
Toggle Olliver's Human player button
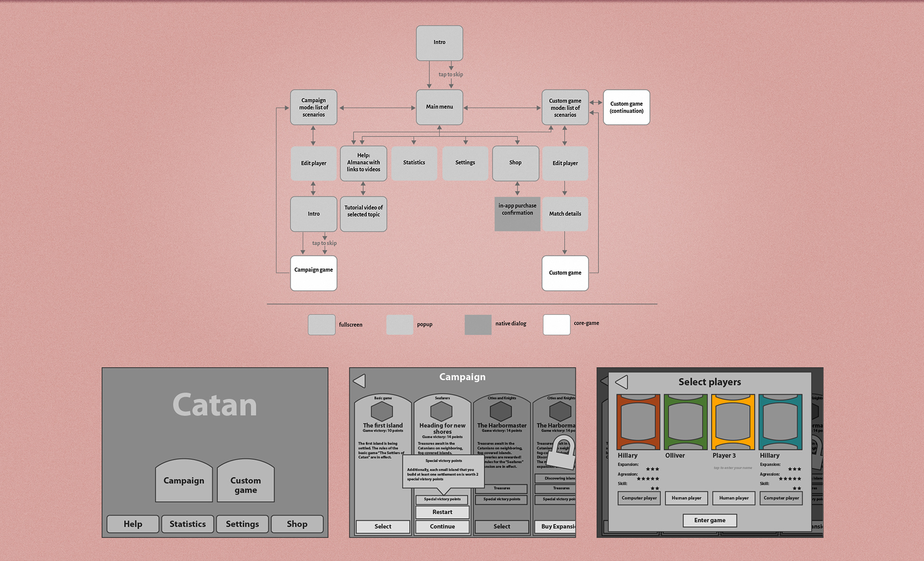click(x=686, y=498)
